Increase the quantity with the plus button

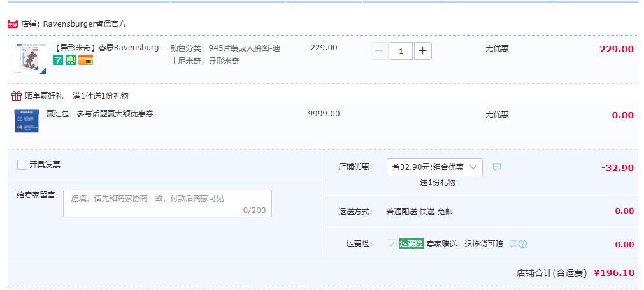422,52
